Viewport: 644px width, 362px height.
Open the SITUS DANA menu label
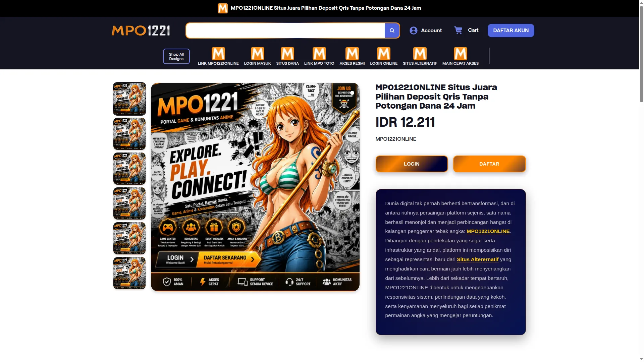287,63
